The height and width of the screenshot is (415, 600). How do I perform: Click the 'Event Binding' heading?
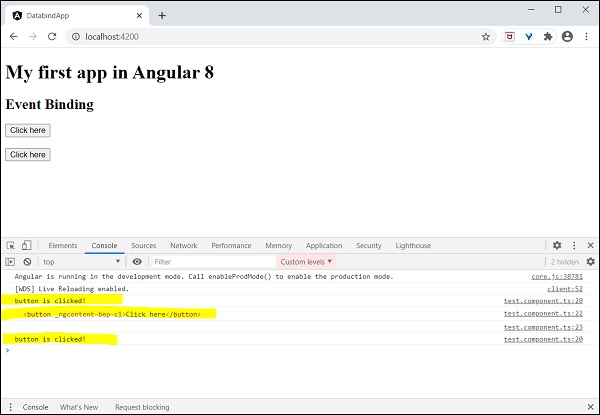pyautogui.click(x=49, y=104)
